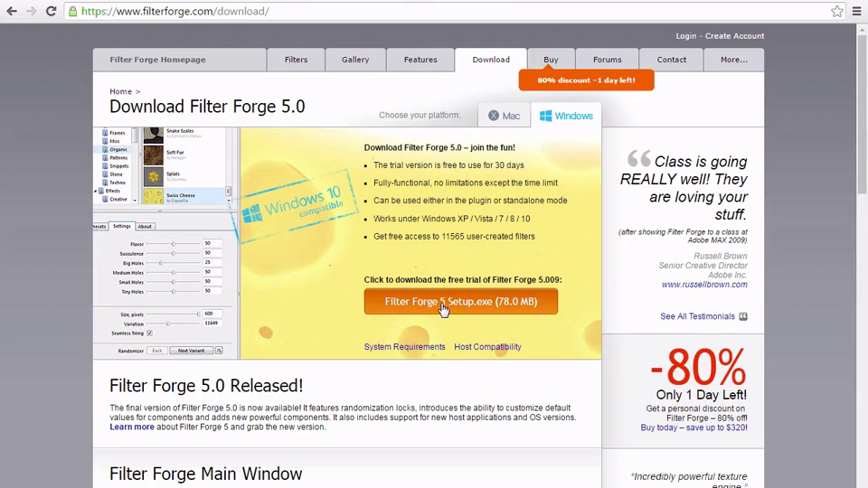This screenshot has width=868, height=488.
Task: Click the Splats filter thumbnail
Action: 154,176
